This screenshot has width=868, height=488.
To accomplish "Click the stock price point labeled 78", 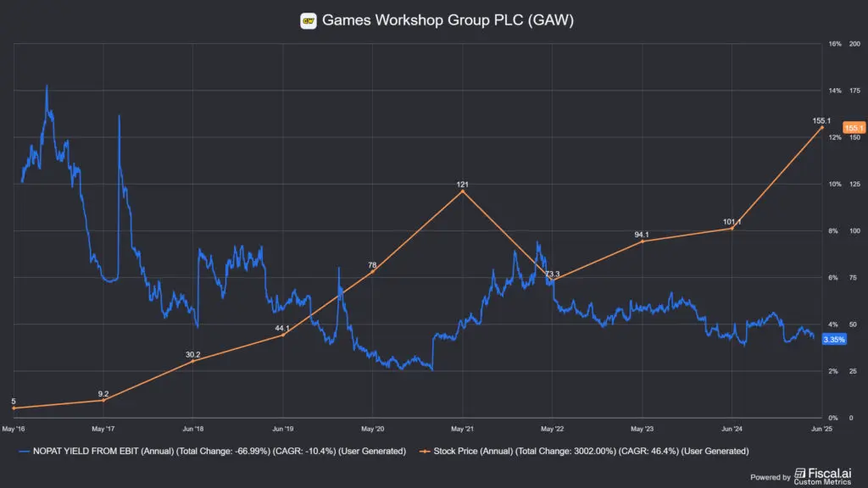I will coord(373,272).
